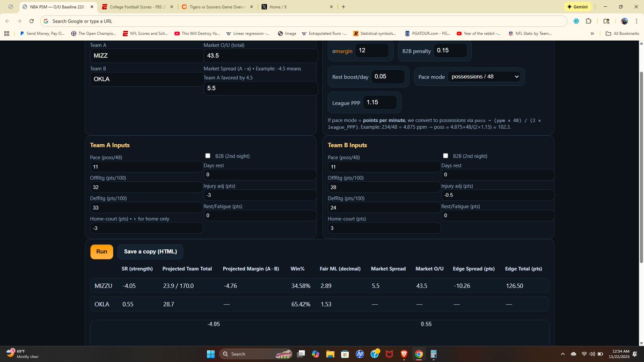Open the Brave browser from the taskbar
644x362 pixels.
click(x=404, y=354)
